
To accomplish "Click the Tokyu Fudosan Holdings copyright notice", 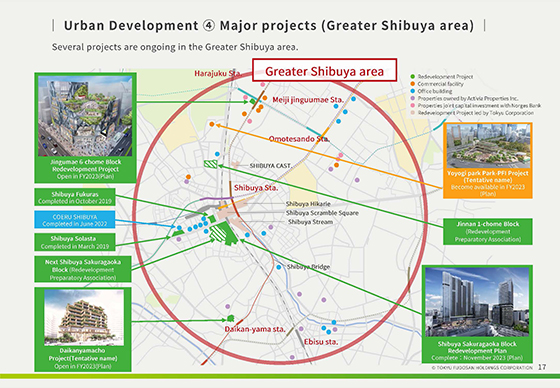I will 482,367.
